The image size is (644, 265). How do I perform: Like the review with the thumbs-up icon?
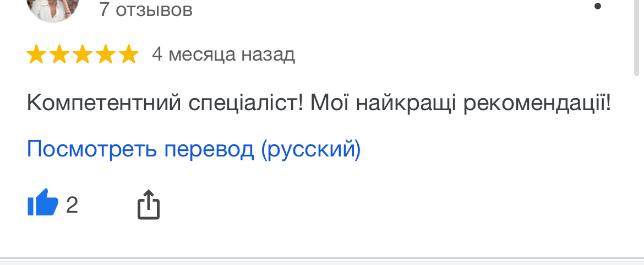[42, 203]
